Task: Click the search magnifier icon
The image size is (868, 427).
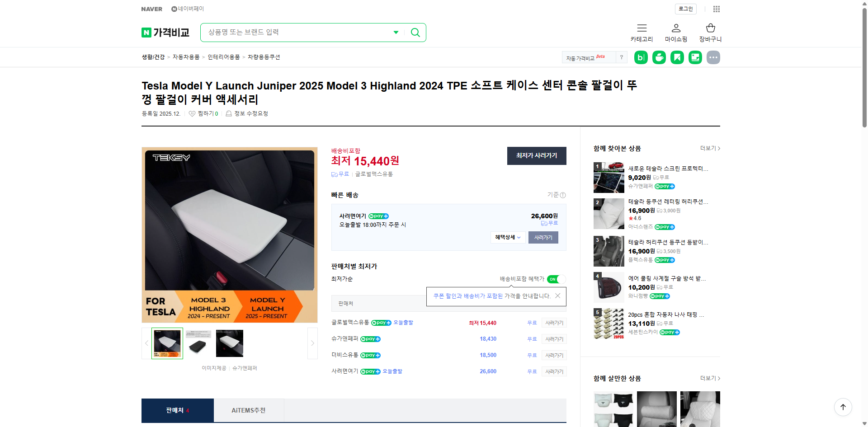Action: tap(415, 32)
